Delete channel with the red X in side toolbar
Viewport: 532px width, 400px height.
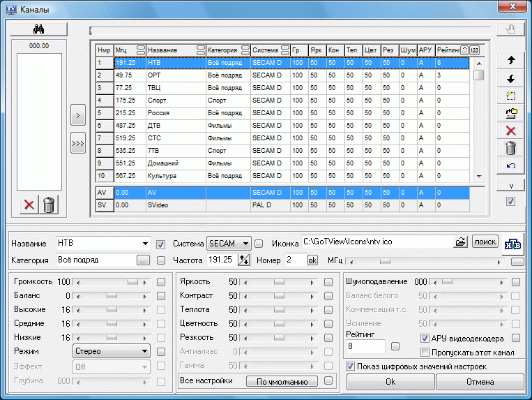(x=510, y=131)
